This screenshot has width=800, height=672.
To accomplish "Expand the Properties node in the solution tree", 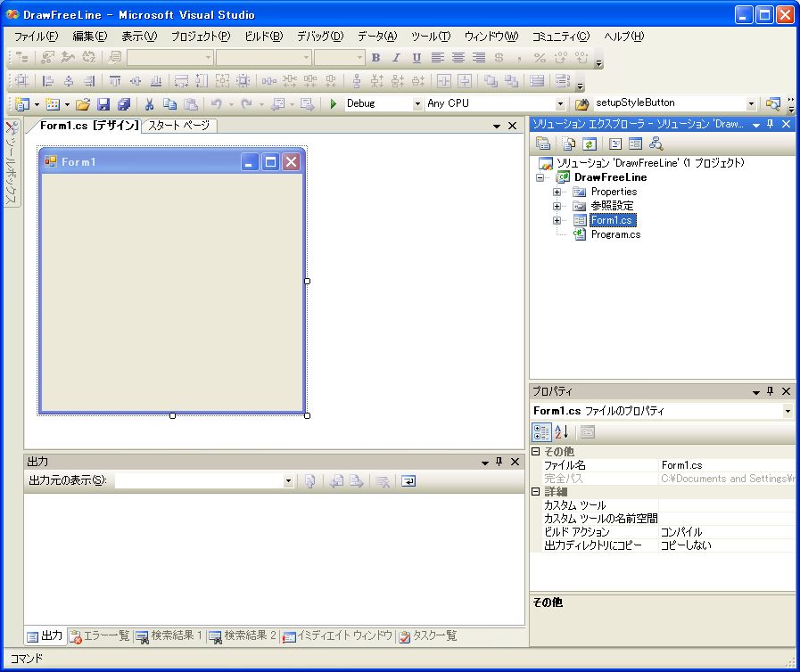I will [557, 192].
